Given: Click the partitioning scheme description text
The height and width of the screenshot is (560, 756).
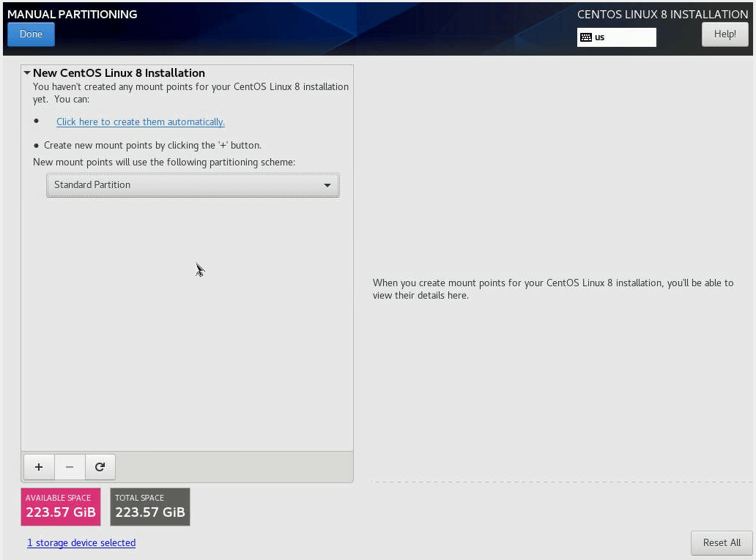Looking at the screenshot, I should pos(164,162).
